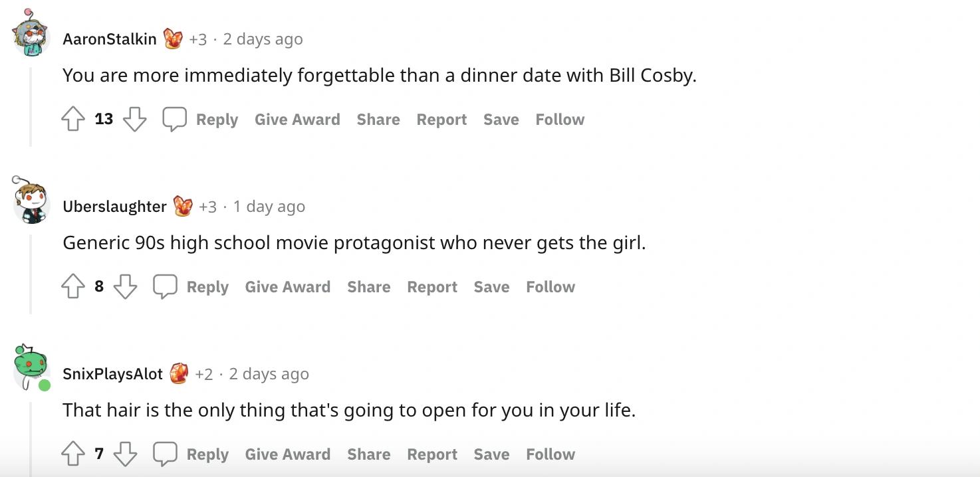This screenshot has width=980, height=477.
Task: Collapse Uberslaughter's comment thread line
Action: pos(31,274)
